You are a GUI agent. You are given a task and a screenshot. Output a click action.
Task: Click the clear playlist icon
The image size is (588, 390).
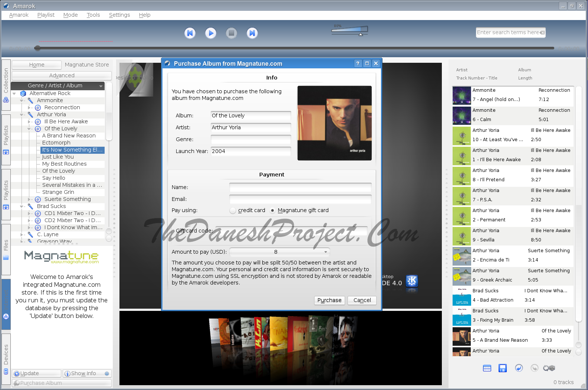487,368
